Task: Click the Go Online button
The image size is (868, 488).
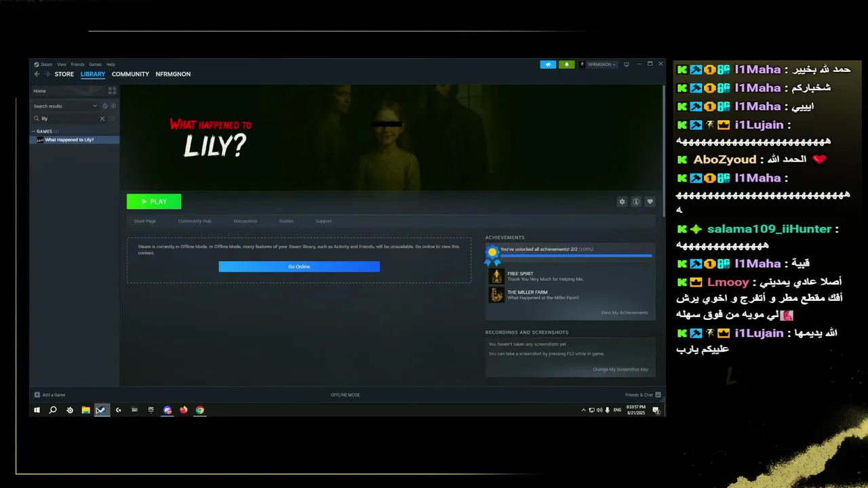Action: [299, 266]
